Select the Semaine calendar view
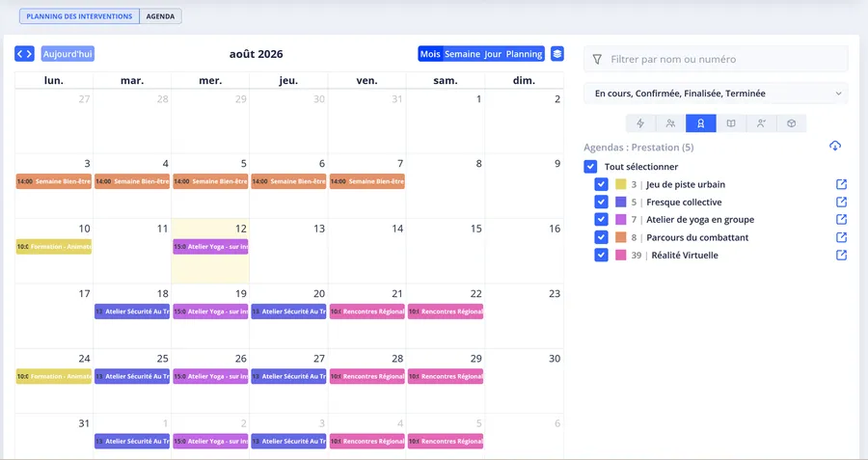This screenshot has width=868, height=460. coord(462,54)
